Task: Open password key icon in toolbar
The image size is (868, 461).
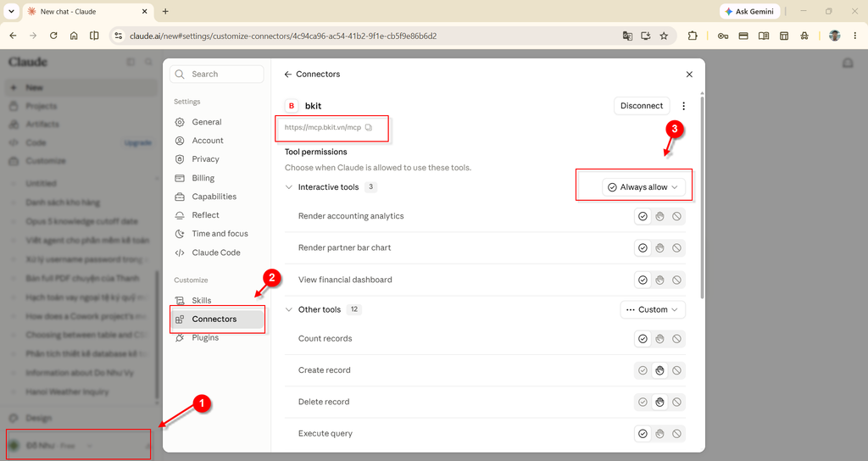Action: coord(723,36)
